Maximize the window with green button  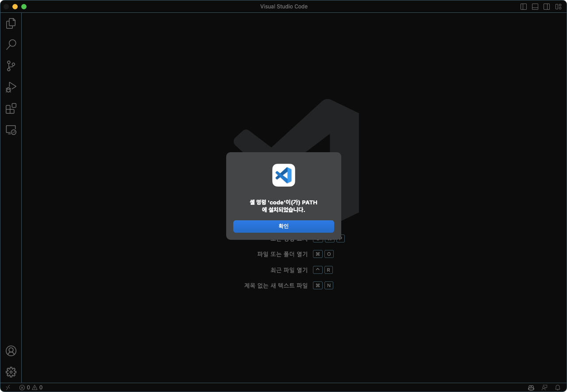24,7
